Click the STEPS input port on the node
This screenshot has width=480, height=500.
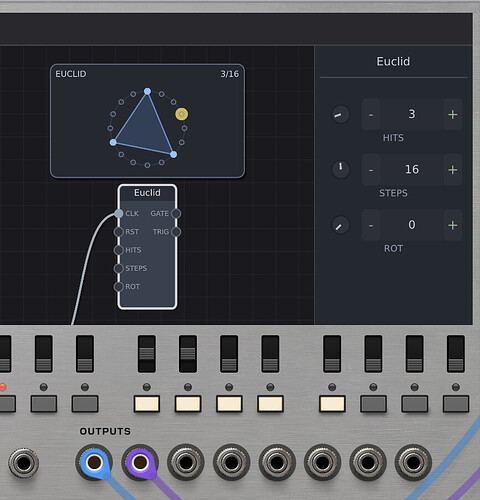[118, 268]
